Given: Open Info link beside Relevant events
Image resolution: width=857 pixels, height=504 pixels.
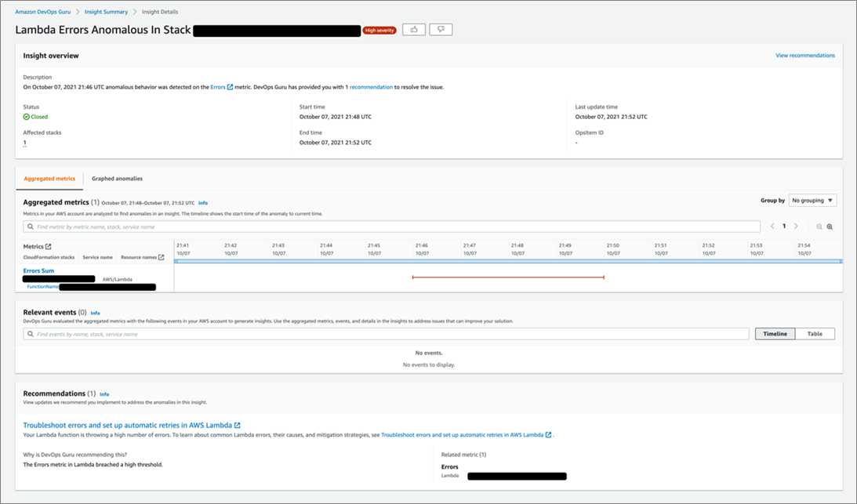Looking at the screenshot, I should (95, 314).
